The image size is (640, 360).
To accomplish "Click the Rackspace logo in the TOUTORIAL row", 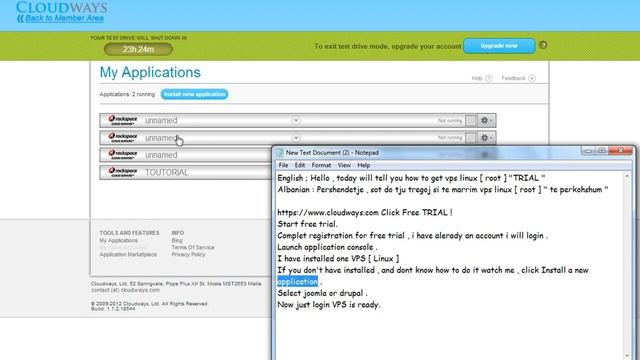I will 123,172.
